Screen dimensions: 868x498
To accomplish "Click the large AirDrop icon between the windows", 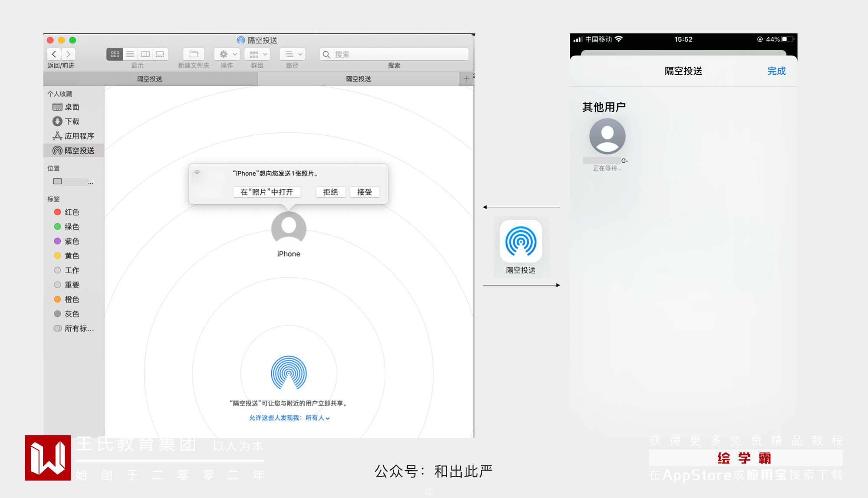I will (521, 242).
